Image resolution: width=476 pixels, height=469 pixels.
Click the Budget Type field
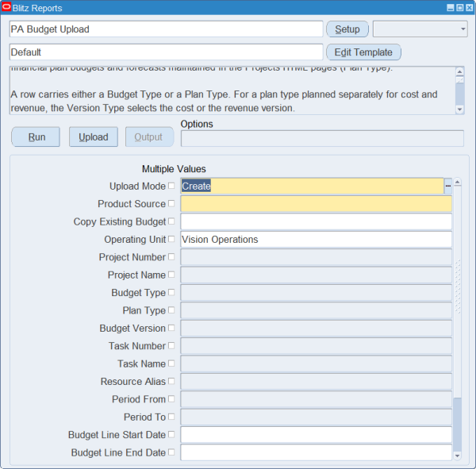pyautogui.click(x=316, y=293)
